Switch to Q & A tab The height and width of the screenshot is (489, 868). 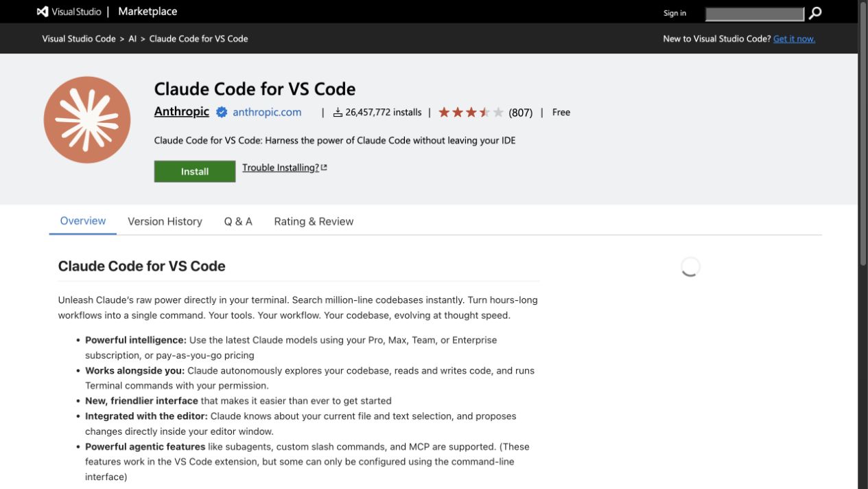(238, 222)
